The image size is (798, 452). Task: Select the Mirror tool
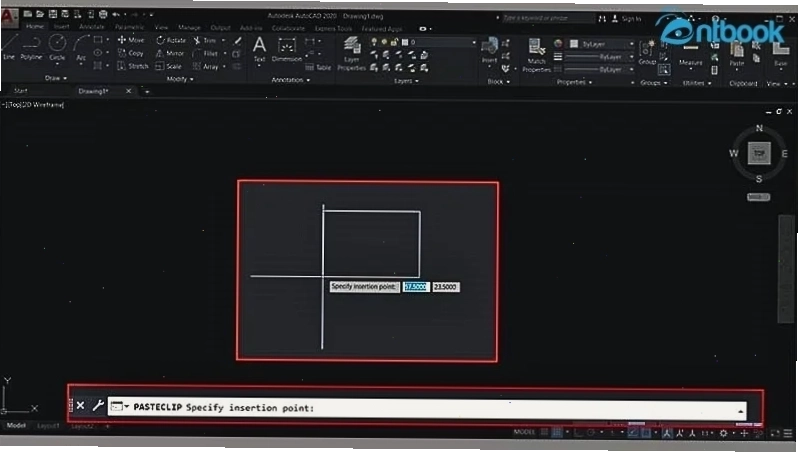(x=169, y=53)
